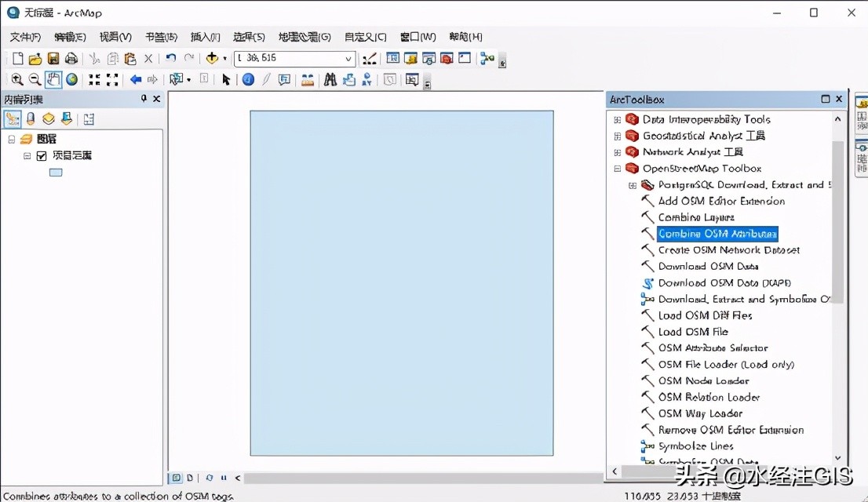The width and height of the screenshot is (868, 502).
Task: Open the Editor toolbar icon
Action: (369, 58)
